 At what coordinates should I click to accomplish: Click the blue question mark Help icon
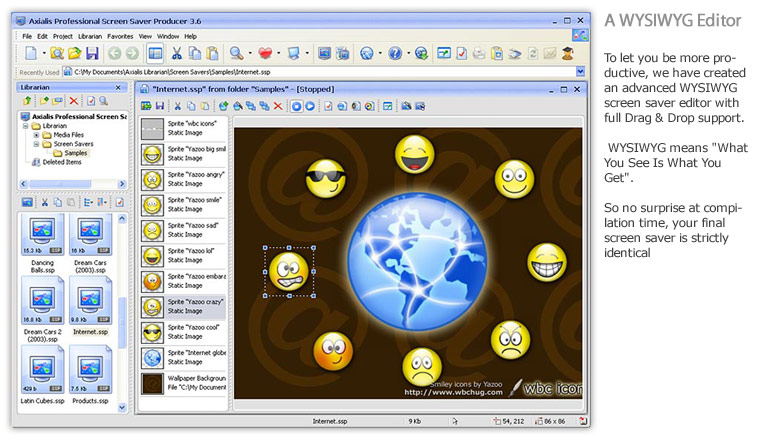[x=395, y=53]
